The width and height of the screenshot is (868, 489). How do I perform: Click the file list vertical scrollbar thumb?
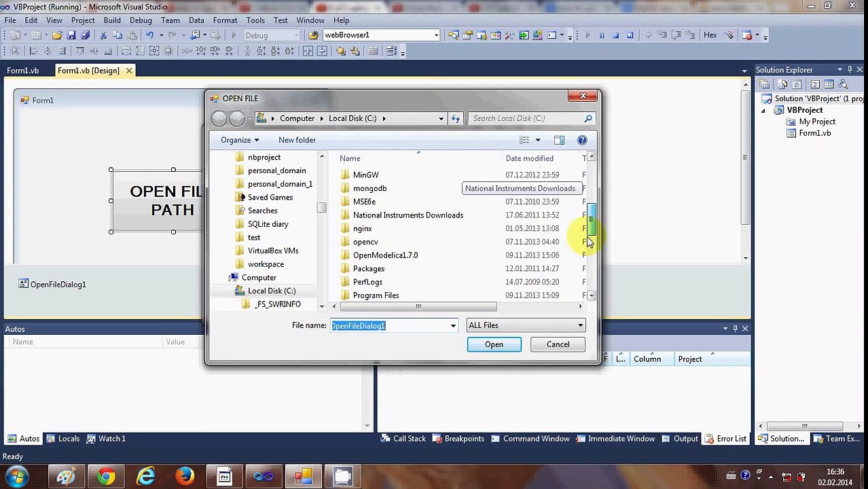pos(592,219)
